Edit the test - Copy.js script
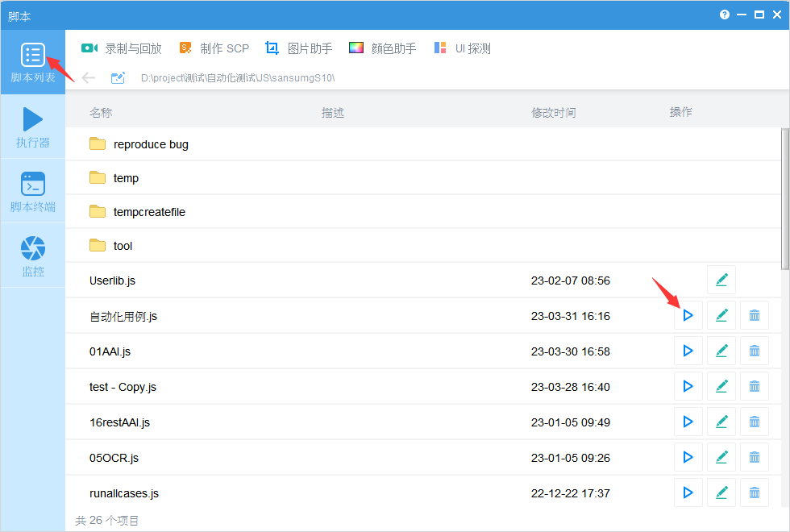The image size is (790, 532). tap(721, 386)
